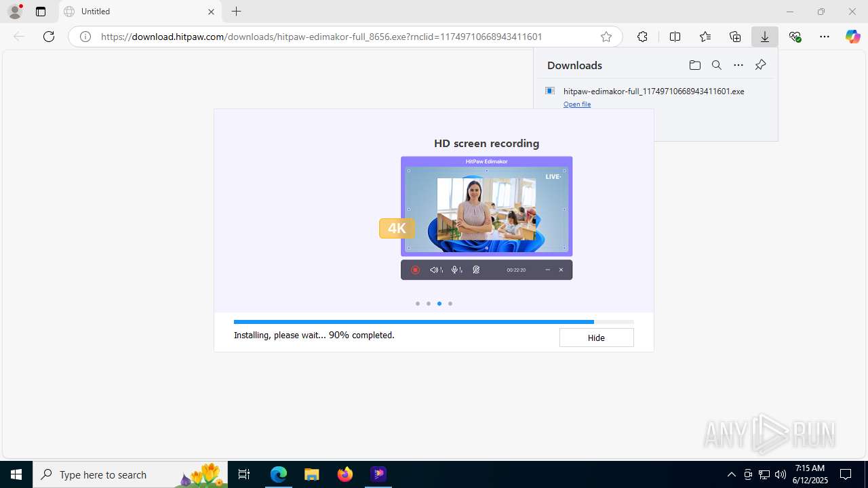Click the HD screen recording preview image
Image resolution: width=868 pixels, height=488 pixels.
point(486,218)
